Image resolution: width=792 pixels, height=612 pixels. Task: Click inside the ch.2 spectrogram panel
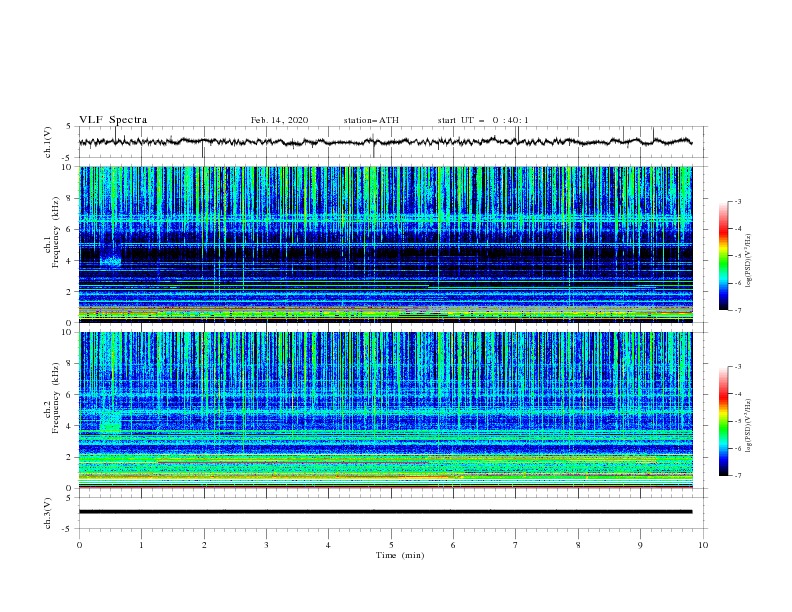click(x=385, y=410)
